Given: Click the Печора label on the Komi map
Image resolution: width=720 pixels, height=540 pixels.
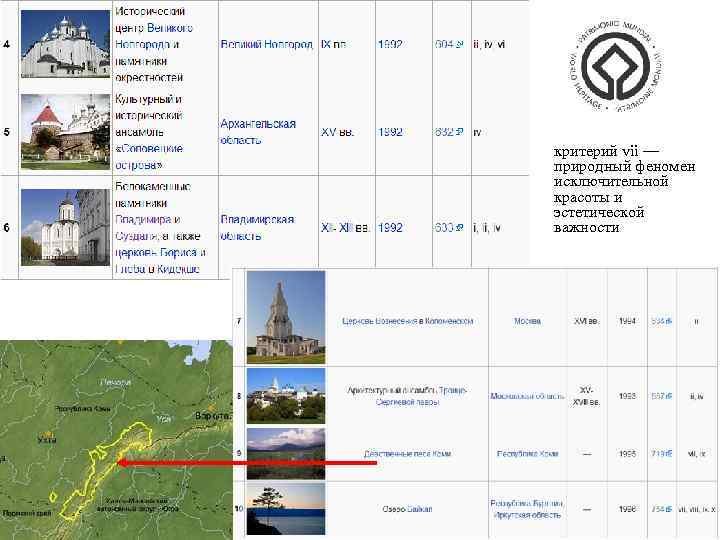Looking at the screenshot, I should 115,382.
